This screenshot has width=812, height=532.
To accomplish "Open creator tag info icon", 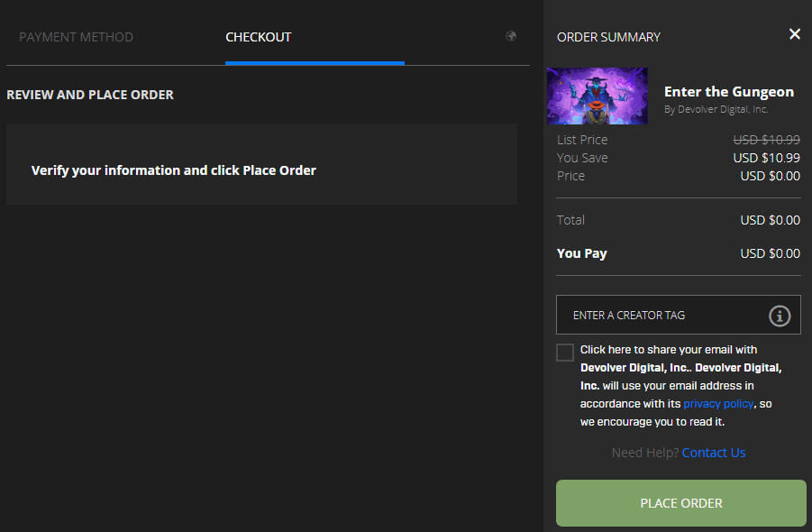I will (780, 316).
